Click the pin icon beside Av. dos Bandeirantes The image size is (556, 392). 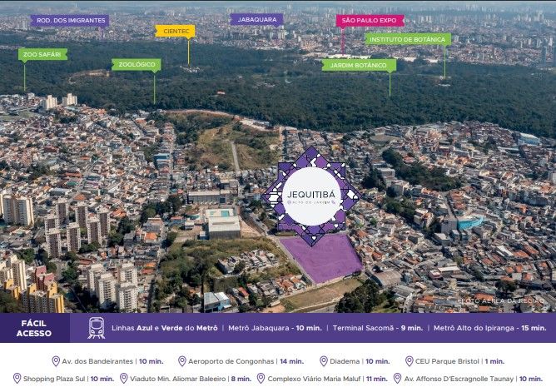(56, 361)
